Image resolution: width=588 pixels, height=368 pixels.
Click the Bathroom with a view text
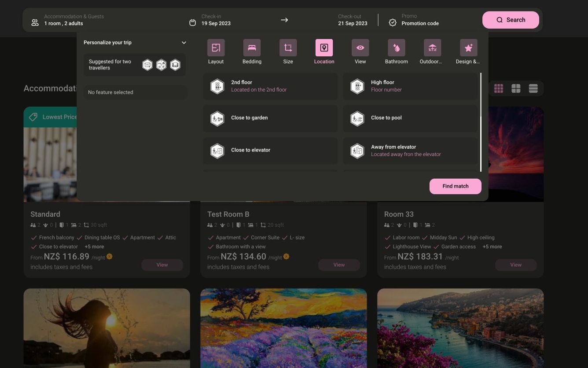click(241, 247)
